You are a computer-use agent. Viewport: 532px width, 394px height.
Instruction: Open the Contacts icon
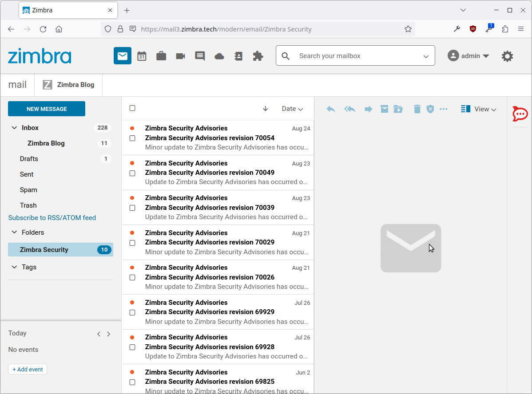238,56
